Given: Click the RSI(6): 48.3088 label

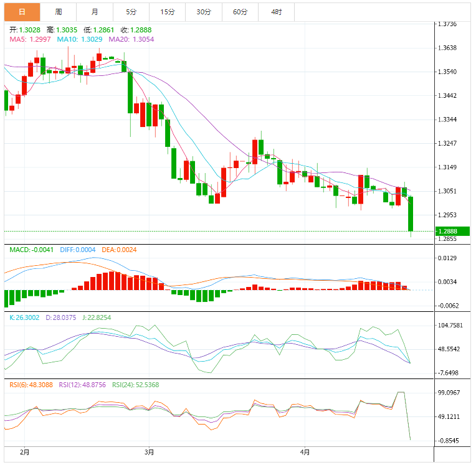Looking at the screenshot, I should tap(31, 385).
